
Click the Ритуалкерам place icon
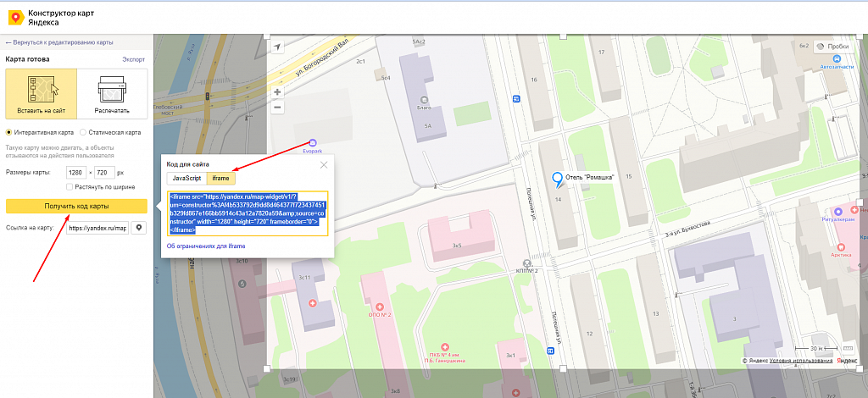pos(837,211)
